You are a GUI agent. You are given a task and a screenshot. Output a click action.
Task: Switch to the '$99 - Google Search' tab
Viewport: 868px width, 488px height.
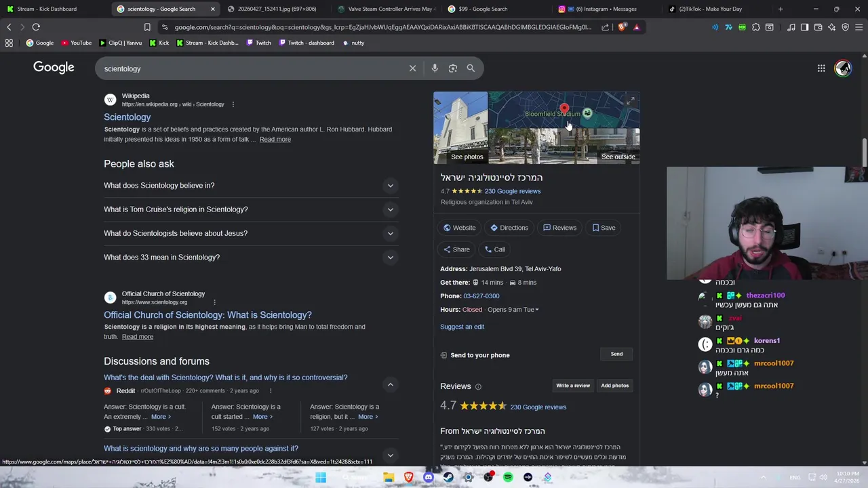tap(497, 9)
